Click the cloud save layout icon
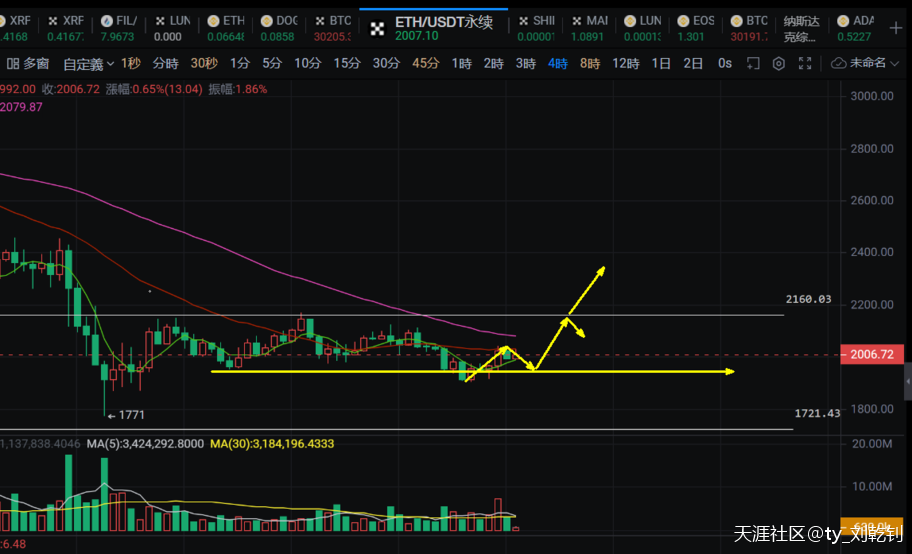The height and width of the screenshot is (554, 912). 839,64
